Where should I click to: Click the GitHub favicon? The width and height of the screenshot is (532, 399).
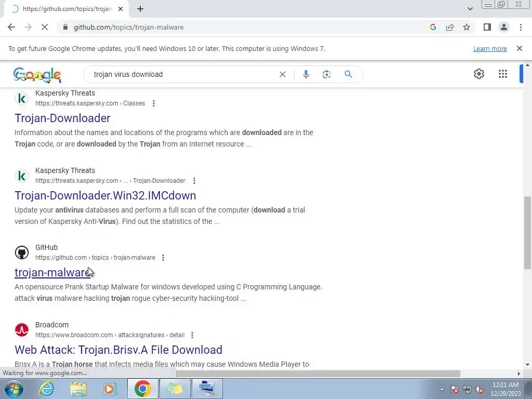tap(22, 252)
